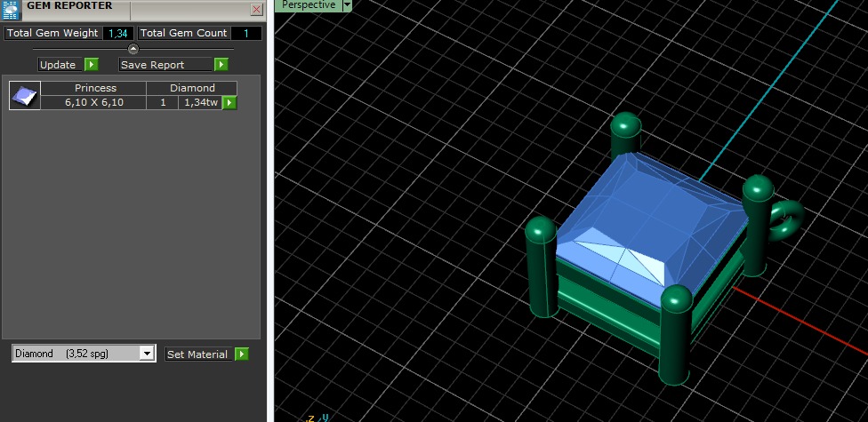Click the Total Gem Weight value 1,34
The width and height of the screenshot is (868, 422).
pos(118,33)
